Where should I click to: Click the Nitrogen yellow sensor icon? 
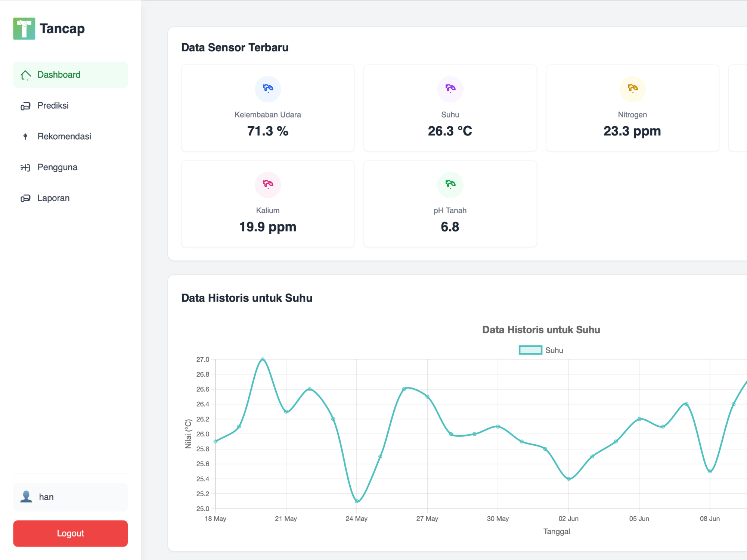click(632, 89)
